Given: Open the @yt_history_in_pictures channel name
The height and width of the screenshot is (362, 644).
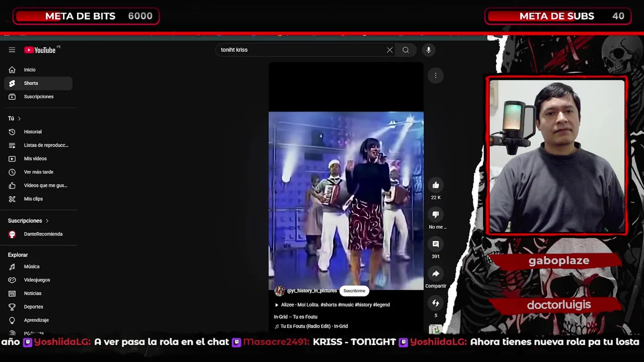Looking at the screenshot, I should [312, 291].
